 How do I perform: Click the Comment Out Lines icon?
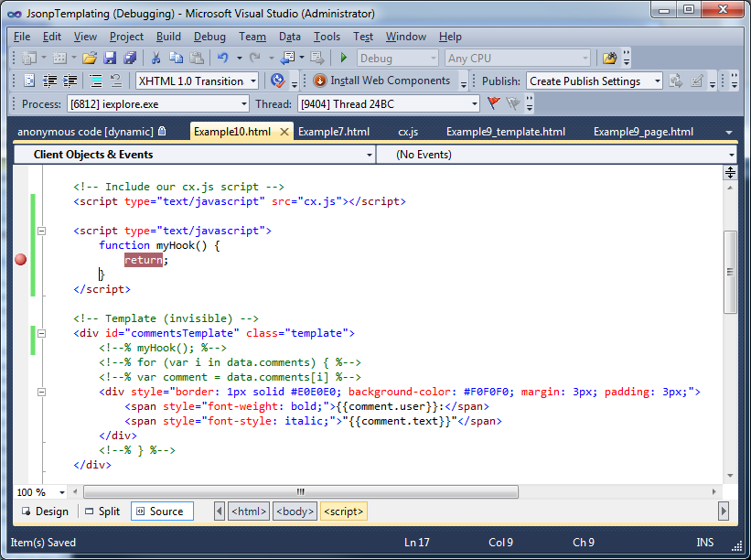click(96, 81)
